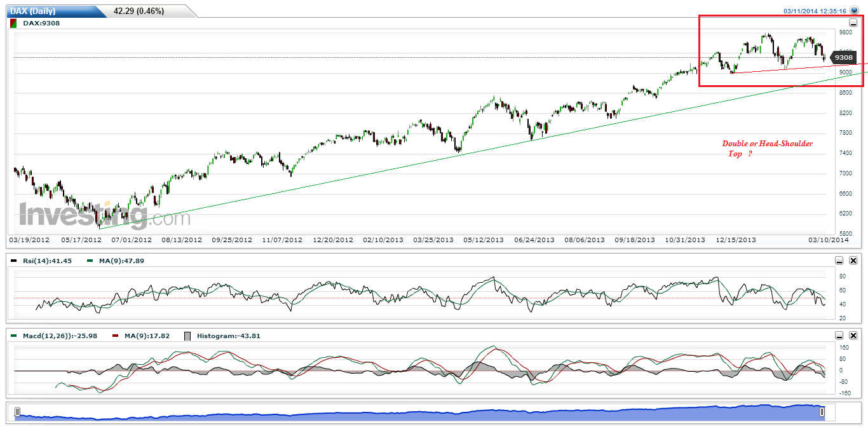Click the 08/13/2012 date axis label
The width and height of the screenshot is (868, 429).
[182, 240]
